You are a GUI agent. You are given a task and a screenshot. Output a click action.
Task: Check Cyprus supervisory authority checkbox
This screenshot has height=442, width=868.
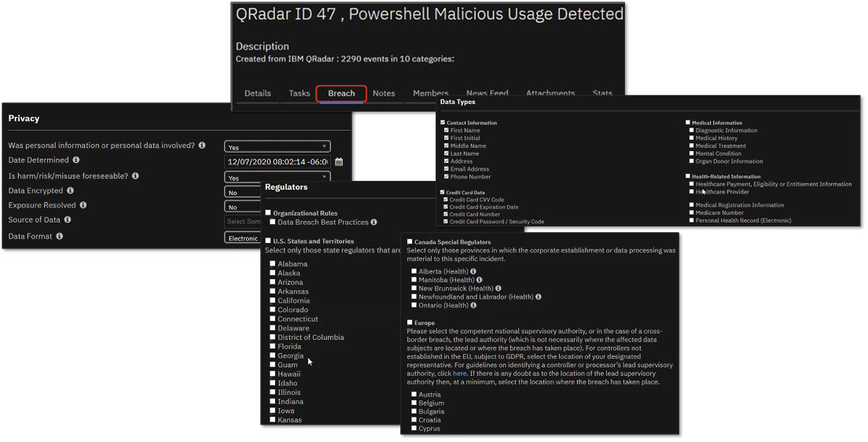tap(414, 428)
